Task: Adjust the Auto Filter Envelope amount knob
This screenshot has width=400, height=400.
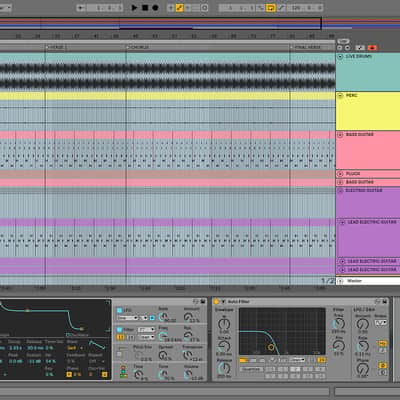Action: click(224, 323)
